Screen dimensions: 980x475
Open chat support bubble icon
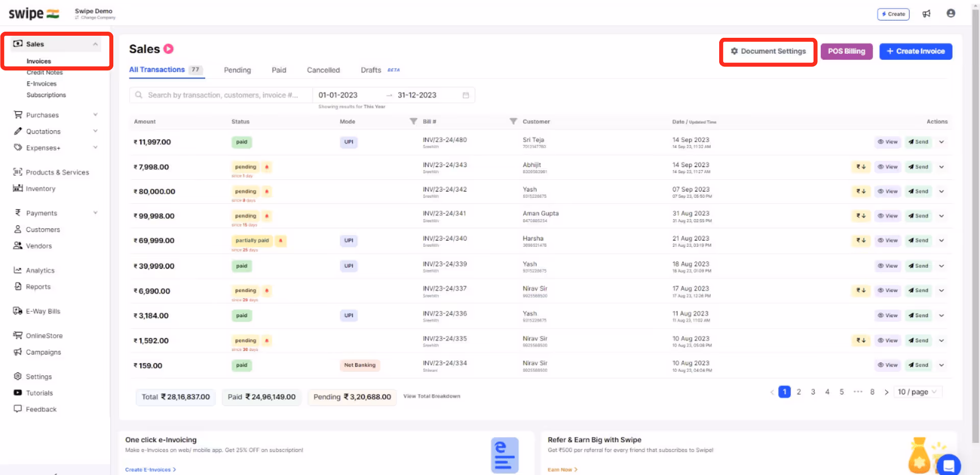click(949, 465)
